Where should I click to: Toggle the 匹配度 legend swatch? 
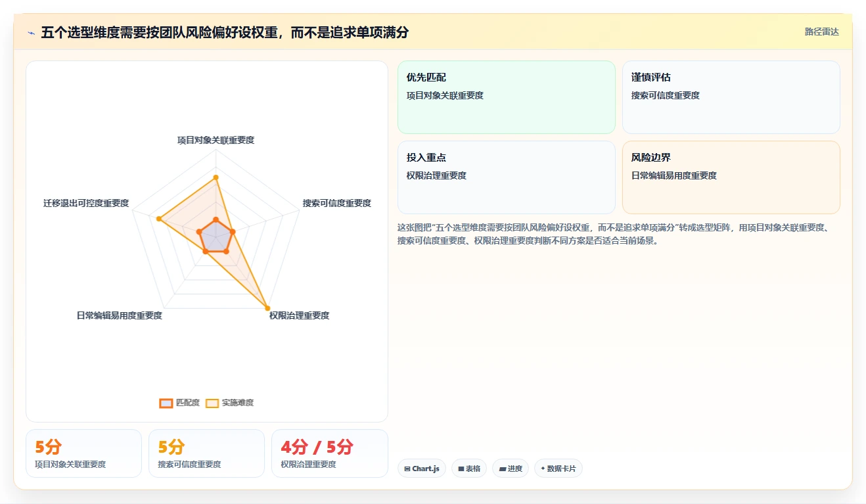click(166, 403)
